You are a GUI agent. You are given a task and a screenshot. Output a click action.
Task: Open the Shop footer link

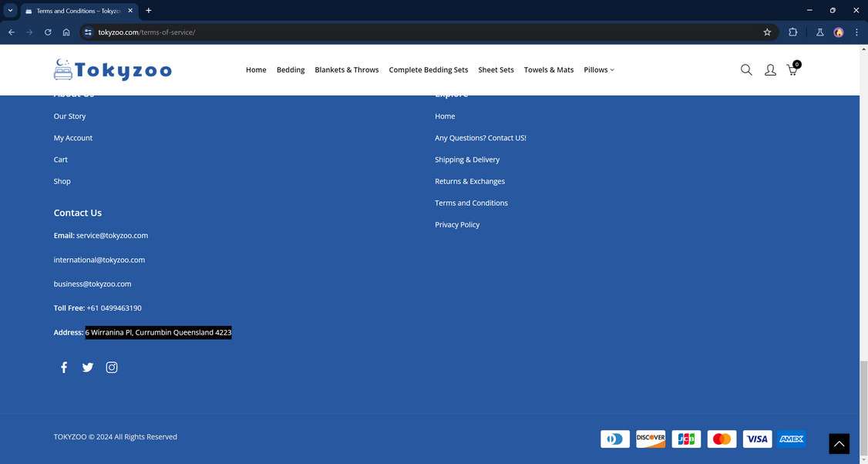[x=62, y=181]
